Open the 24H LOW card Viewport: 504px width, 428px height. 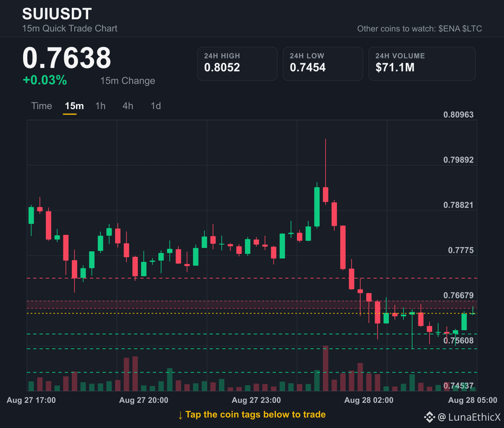point(323,64)
